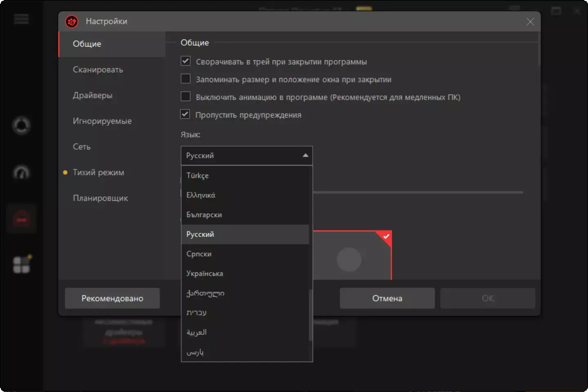Select the red toolbox sidebar icon
This screenshot has width=588, height=392.
tap(21, 219)
